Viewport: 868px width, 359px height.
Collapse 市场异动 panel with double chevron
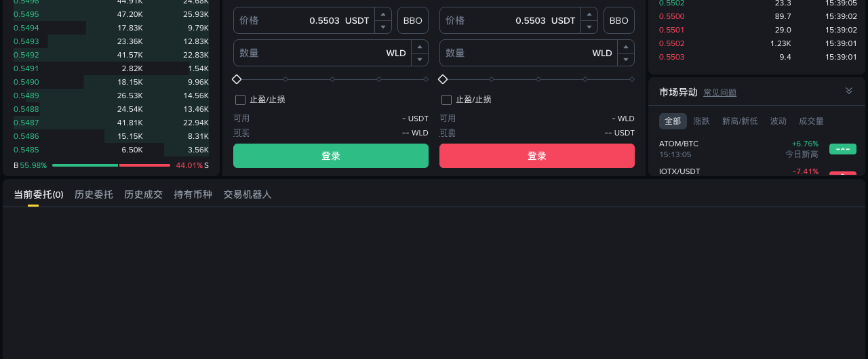click(849, 91)
